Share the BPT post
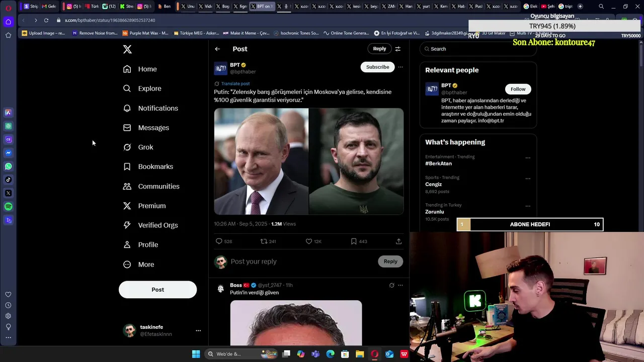This screenshot has width=644, height=362. (x=398, y=241)
